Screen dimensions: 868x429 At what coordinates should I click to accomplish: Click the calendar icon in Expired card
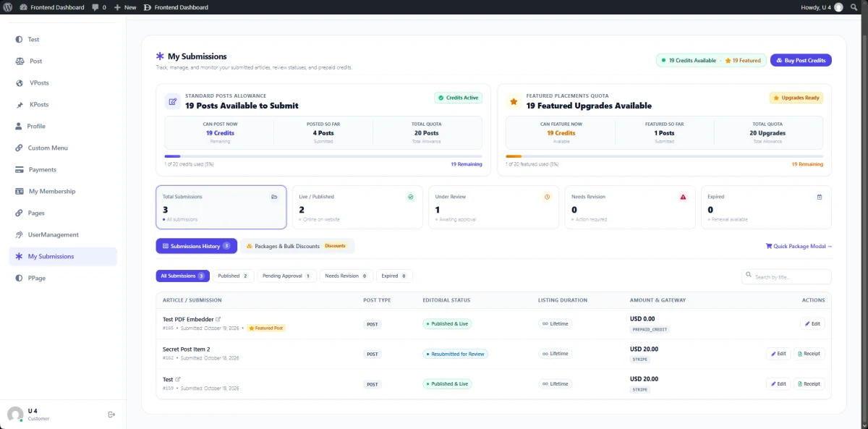tap(819, 197)
